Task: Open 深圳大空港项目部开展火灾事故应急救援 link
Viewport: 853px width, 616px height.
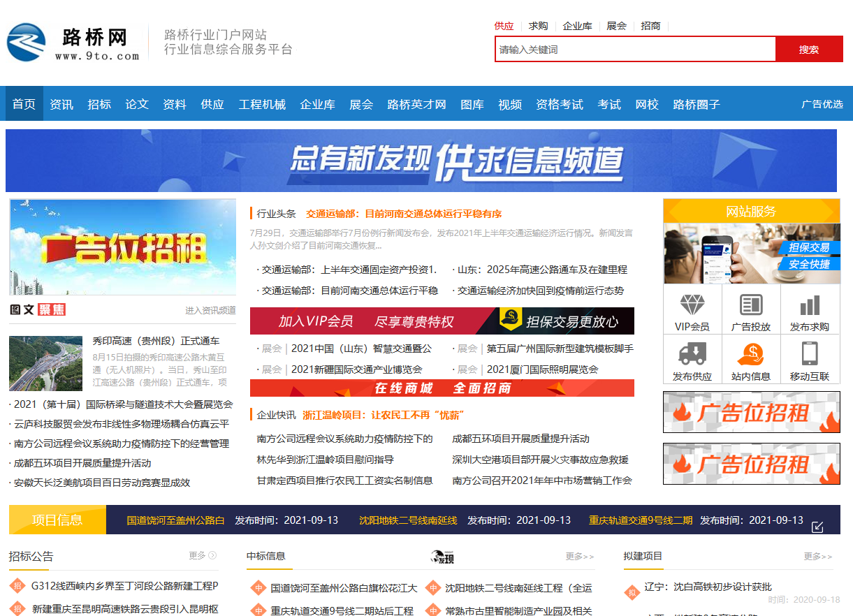Action: [541, 460]
